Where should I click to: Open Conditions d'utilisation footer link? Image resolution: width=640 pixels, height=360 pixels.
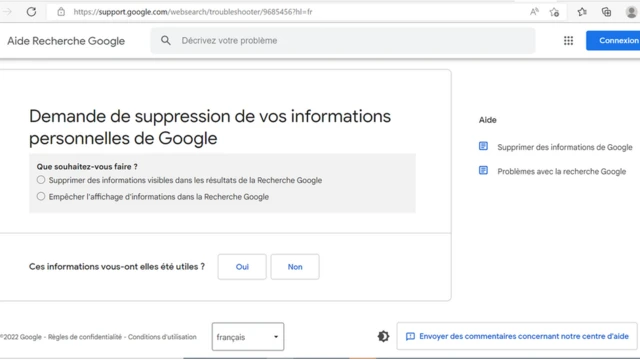(x=162, y=337)
